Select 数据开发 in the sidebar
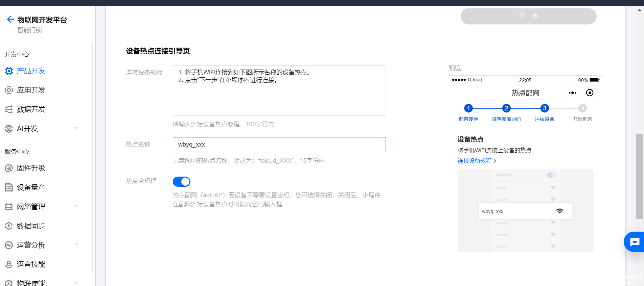Viewport: 644px width, 286px height. [x=31, y=109]
